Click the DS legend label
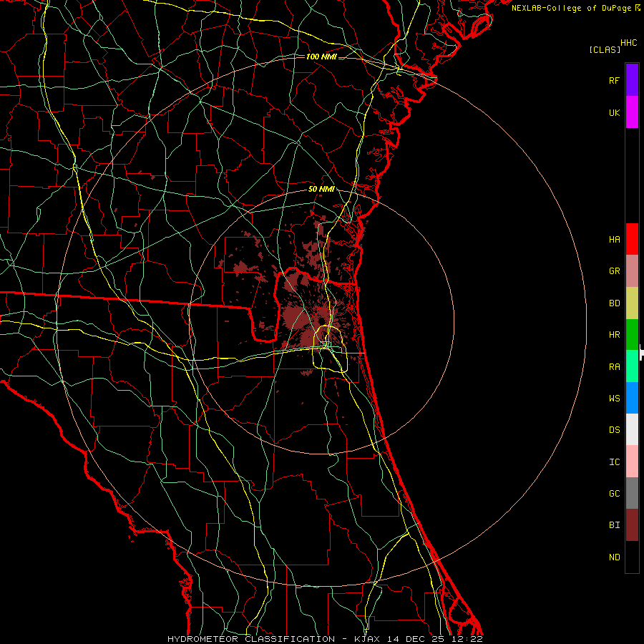This screenshot has width=644, height=644. click(x=614, y=430)
